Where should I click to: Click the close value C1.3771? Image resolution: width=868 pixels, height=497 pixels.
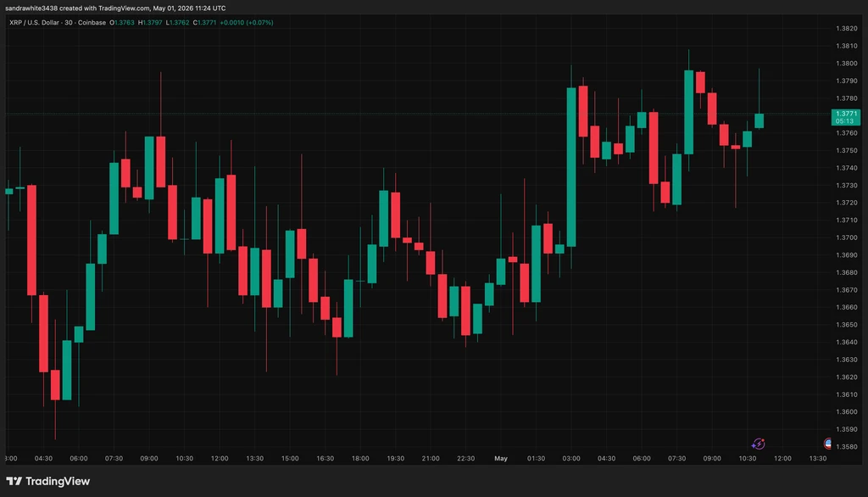(205, 23)
